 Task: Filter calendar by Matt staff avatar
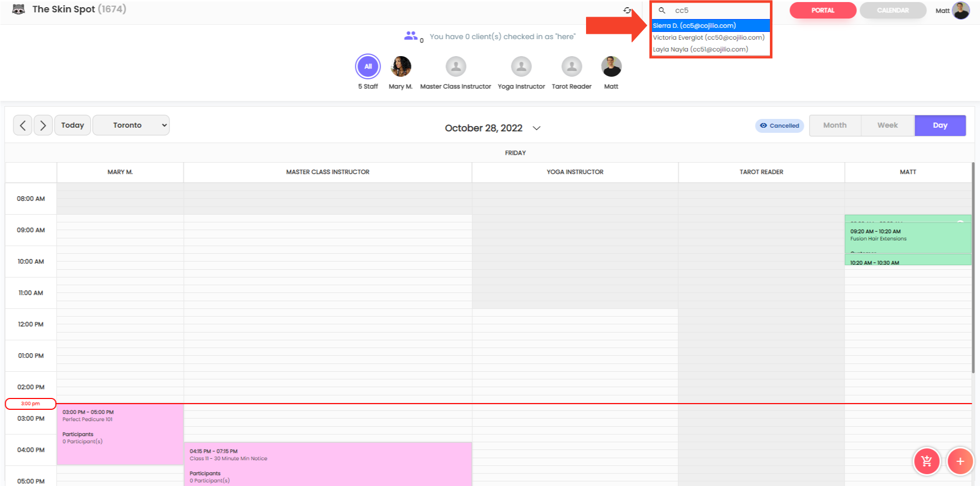[611, 66]
